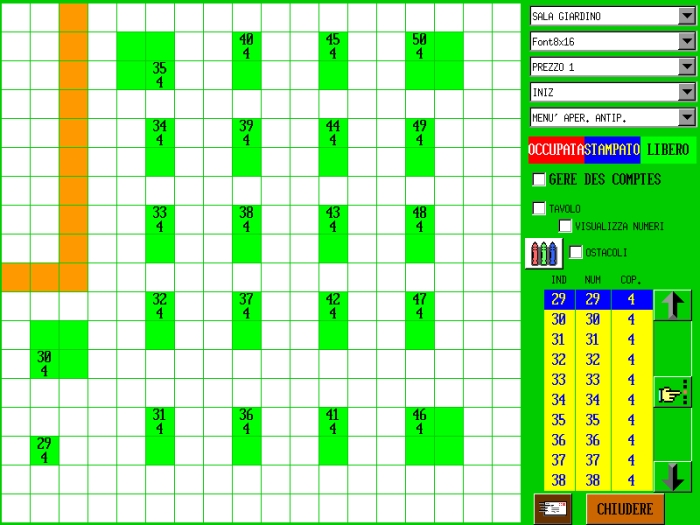Click table 46 on the grid
The width and height of the screenshot is (700, 525).
(434, 436)
